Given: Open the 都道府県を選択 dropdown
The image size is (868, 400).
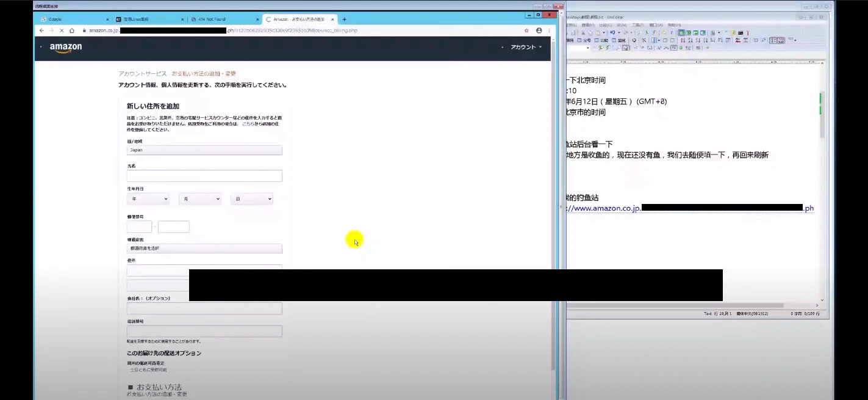Looking at the screenshot, I should pyautogui.click(x=204, y=249).
